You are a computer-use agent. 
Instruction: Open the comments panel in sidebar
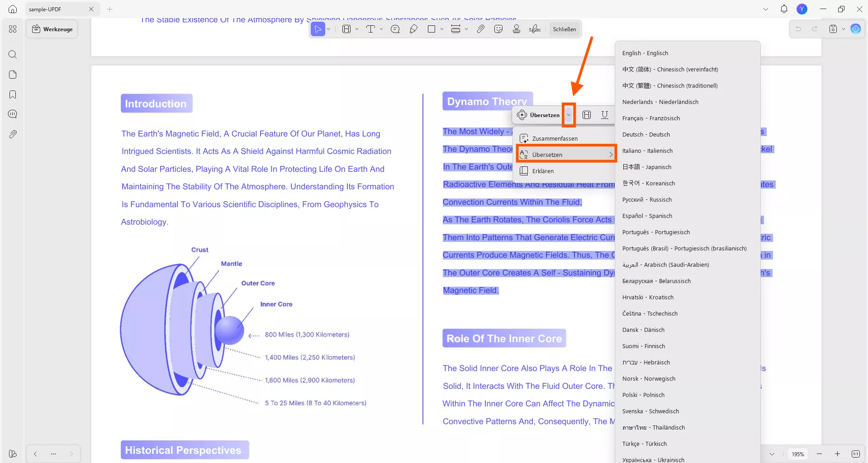(13, 114)
